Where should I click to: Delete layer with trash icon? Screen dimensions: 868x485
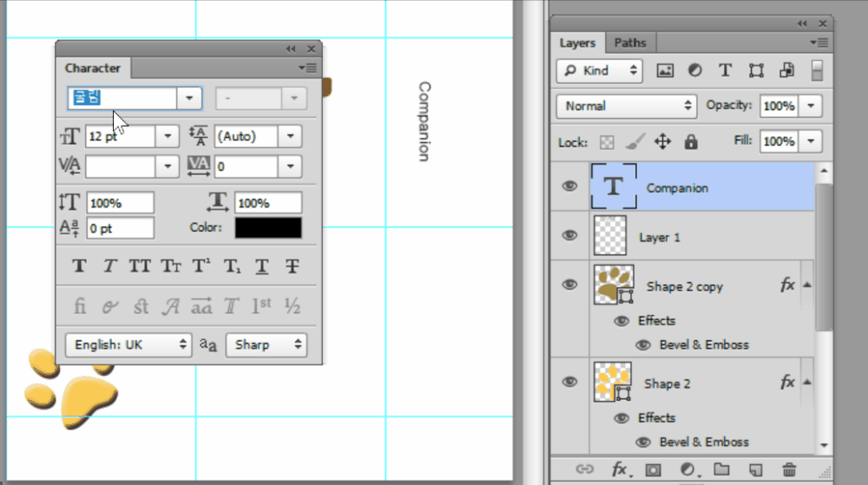tap(789, 470)
